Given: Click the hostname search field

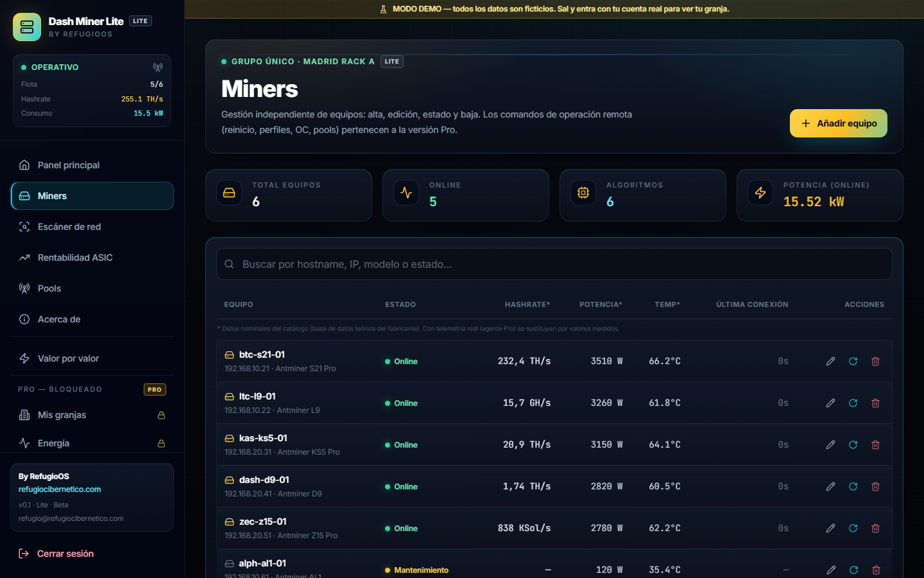Looking at the screenshot, I should [554, 264].
